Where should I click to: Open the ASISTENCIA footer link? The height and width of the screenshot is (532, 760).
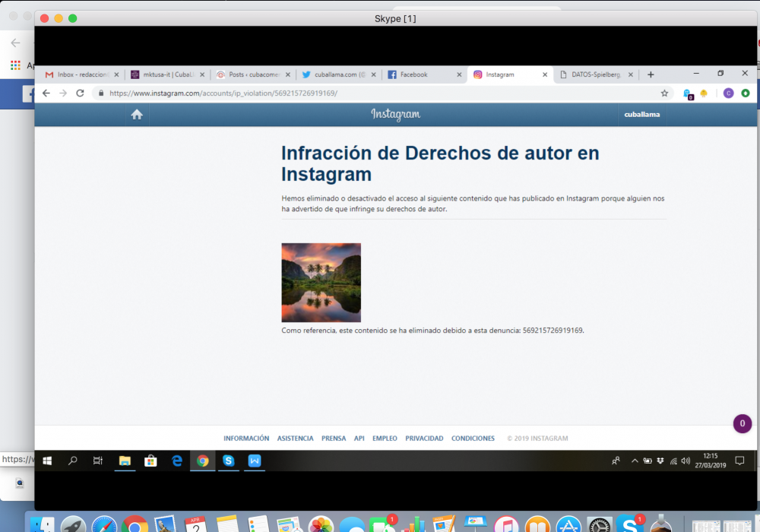click(295, 439)
